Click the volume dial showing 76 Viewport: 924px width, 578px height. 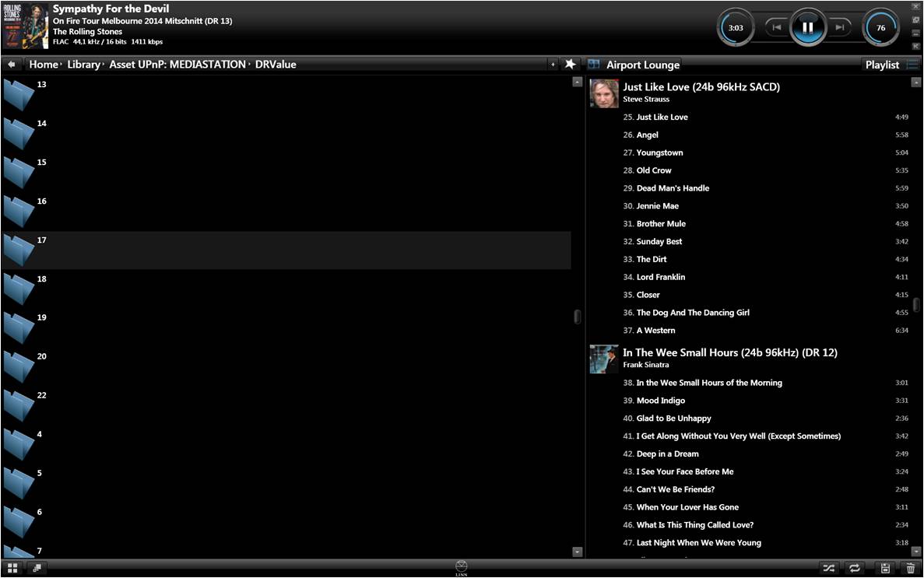coord(880,28)
